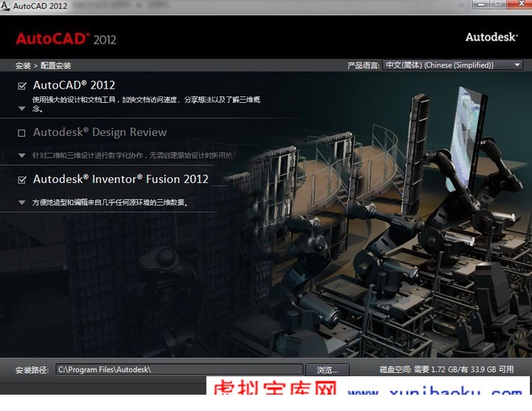Click the 配置安装 breadcrumb text
The height and width of the screenshot is (411, 532).
tap(55, 65)
